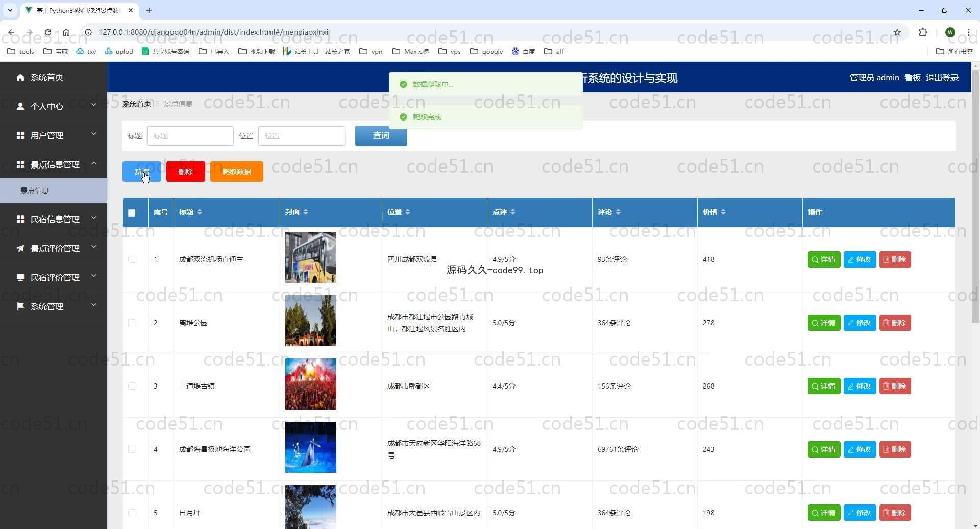Click the orange 爬取数据 button
980x529 pixels.
(x=237, y=172)
